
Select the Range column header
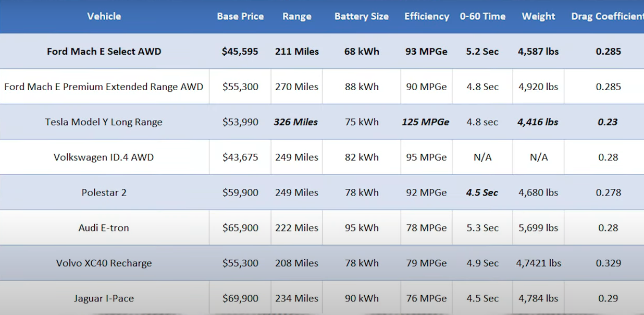tap(297, 16)
